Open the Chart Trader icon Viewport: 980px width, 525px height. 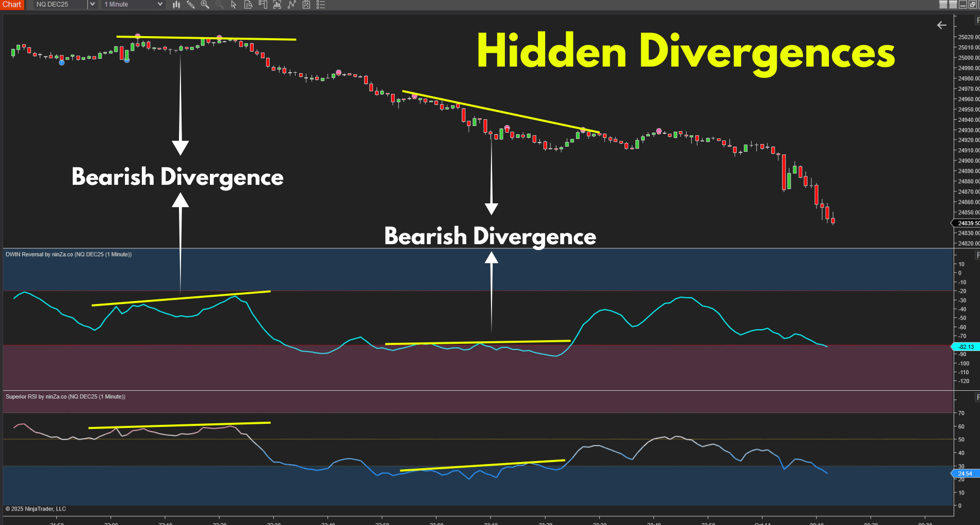click(x=263, y=5)
